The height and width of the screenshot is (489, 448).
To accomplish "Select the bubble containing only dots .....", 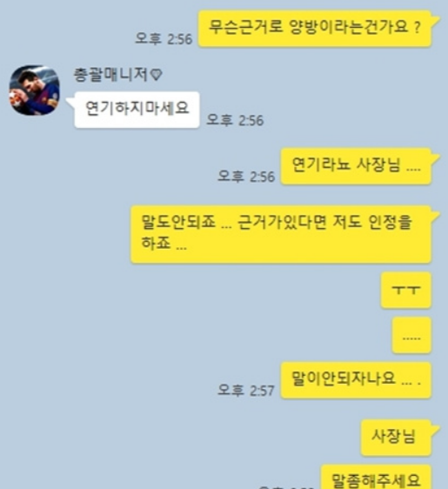I will [411, 335].
